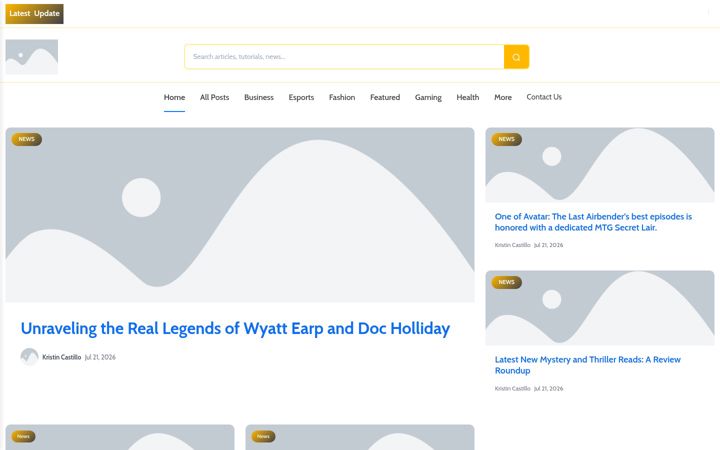Open the site logo placeholder image
This screenshot has height=450, width=720.
tap(32, 57)
